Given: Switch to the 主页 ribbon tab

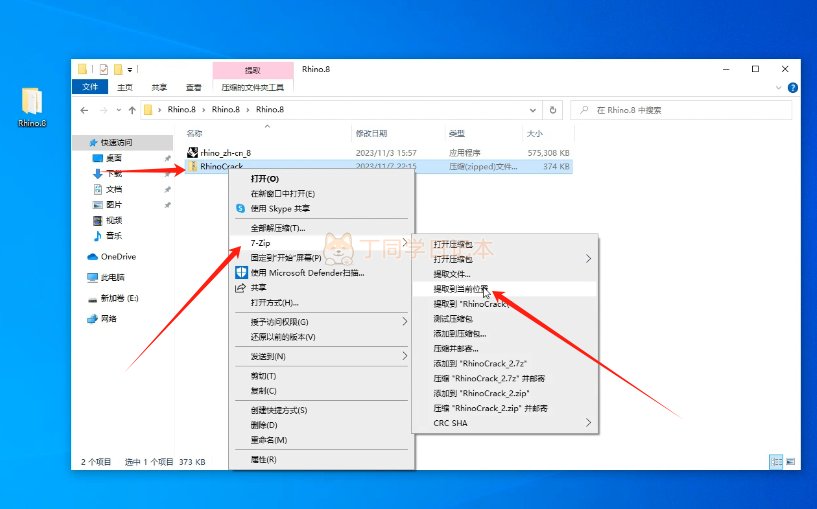Looking at the screenshot, I should click(125, 87).
